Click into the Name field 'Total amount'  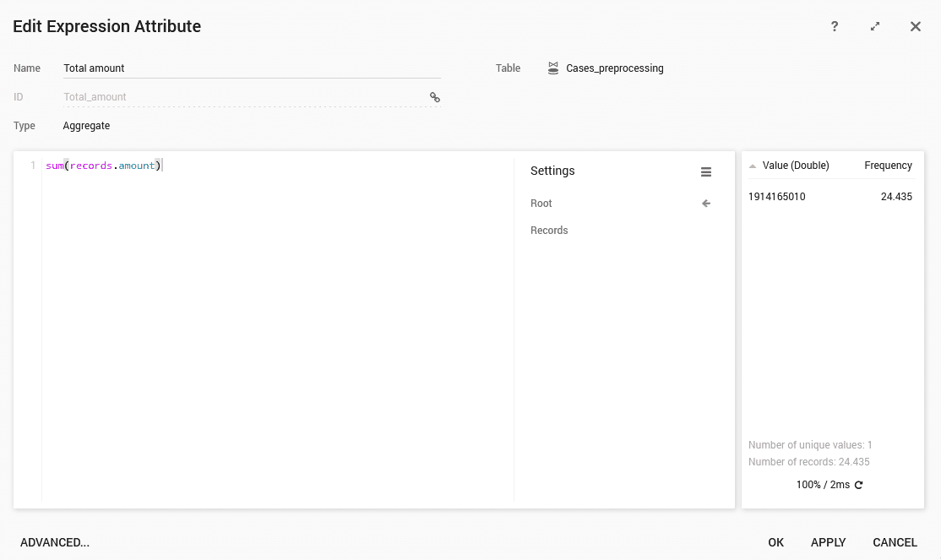click(252, 68)
